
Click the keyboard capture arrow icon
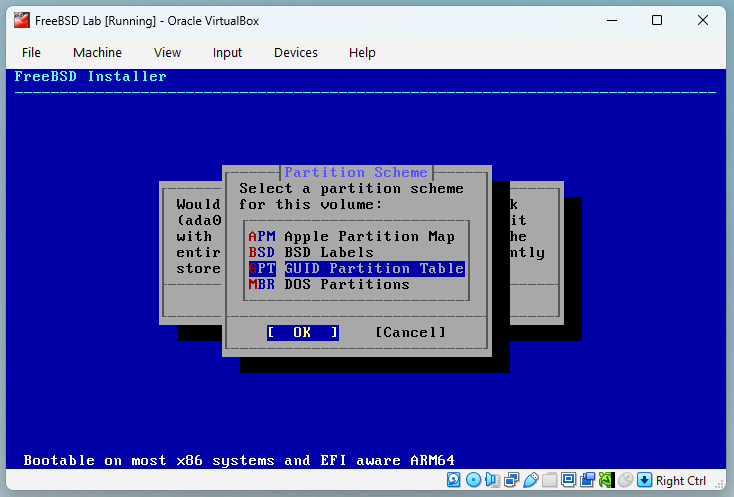point(645,480)
